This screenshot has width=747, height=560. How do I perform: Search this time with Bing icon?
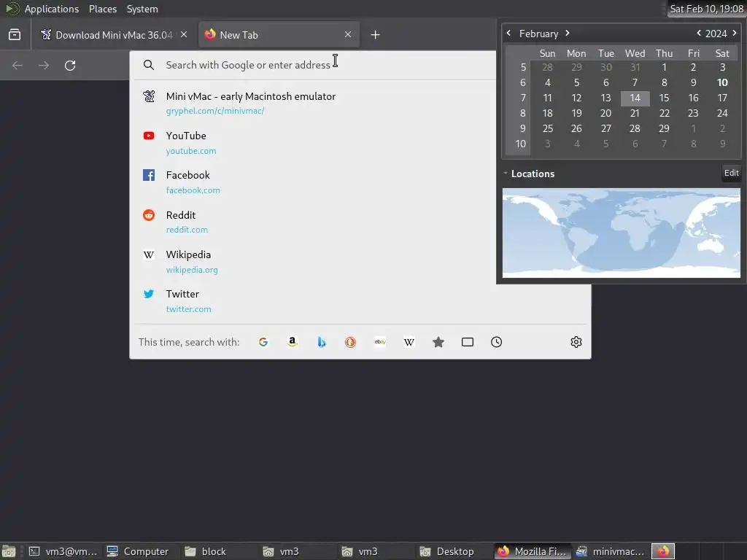pos(322,342)
